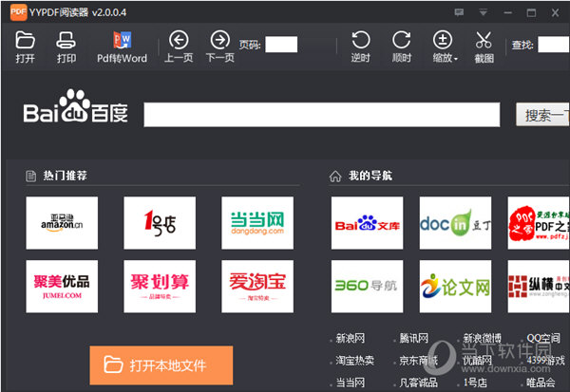The image size is (570, 392).
Task: Open the 1号店 text link
Action: click(475, 383)
